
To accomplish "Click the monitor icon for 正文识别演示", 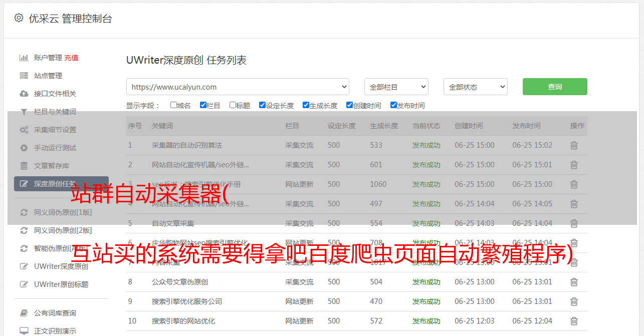I will click(24, 331).
